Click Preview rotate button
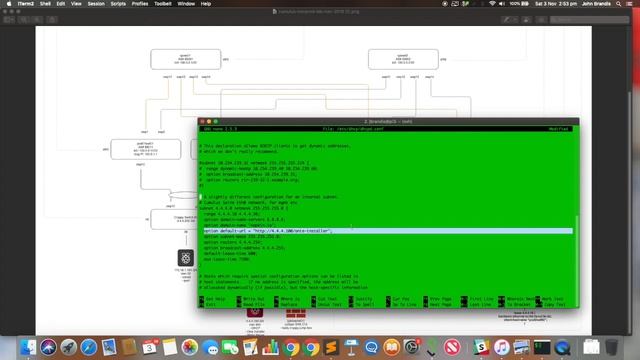This screenshot has width=640, height=360. pos(527,20)
